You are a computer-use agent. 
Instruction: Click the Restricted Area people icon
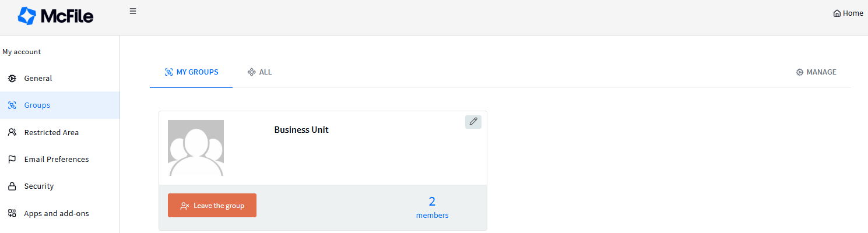point(12,132)
